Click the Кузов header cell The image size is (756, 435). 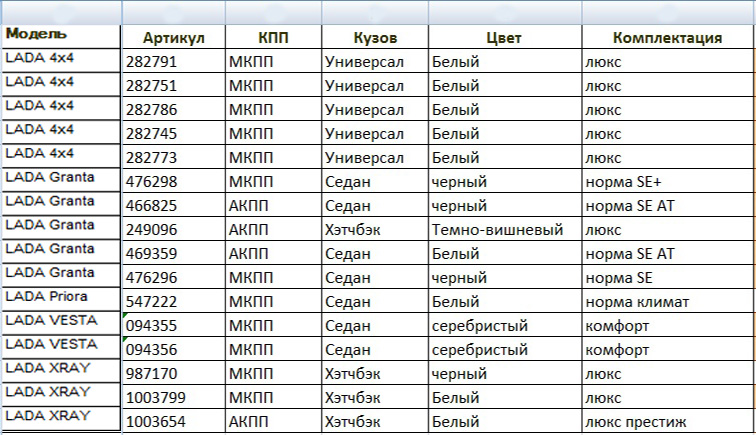click(x=375, y=37)
